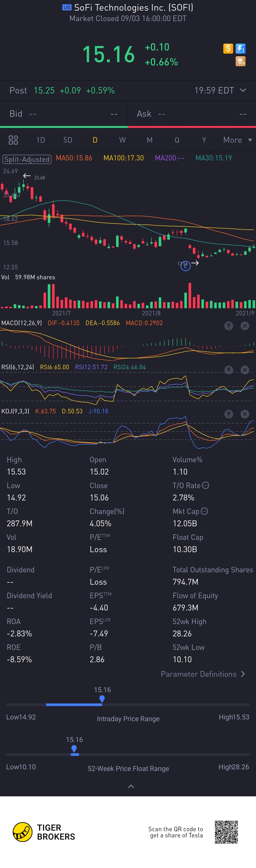Tap the Volume% value 1.10
Viewport: 256px width, 868px height.
click(x=180, y=472)
